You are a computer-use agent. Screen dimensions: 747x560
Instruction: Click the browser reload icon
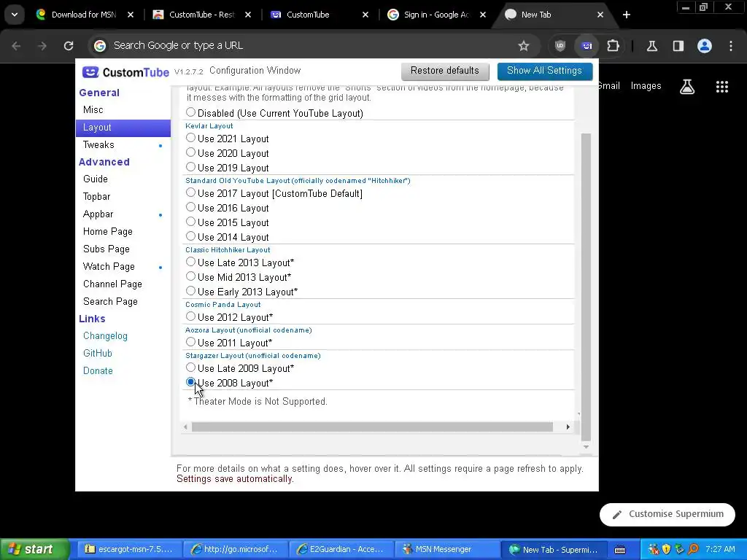point(69,46)
